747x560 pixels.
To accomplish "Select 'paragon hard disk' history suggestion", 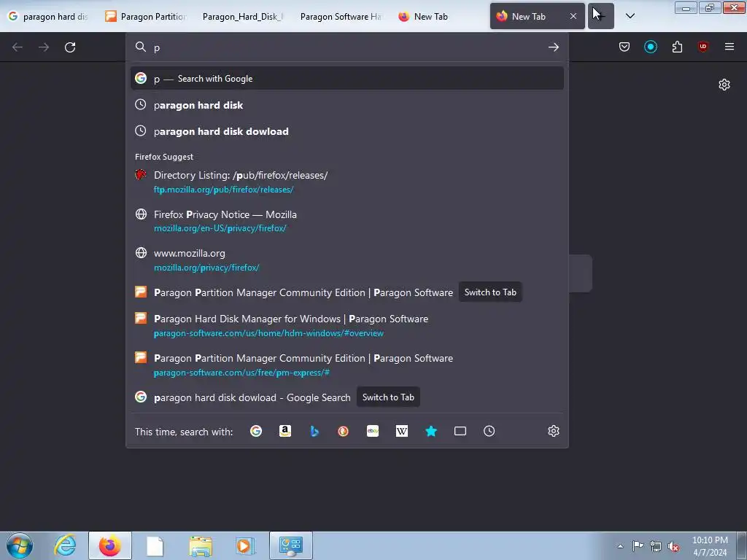I will coord(347,105).
